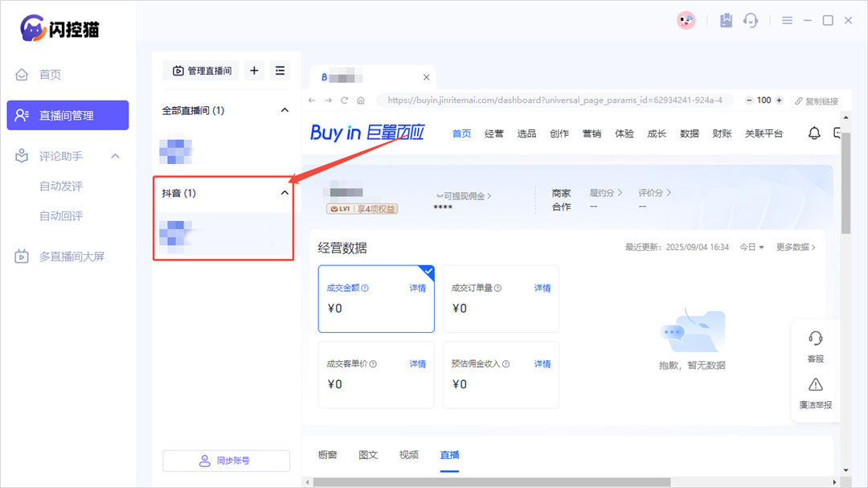
Task: Open notifications via the bell icon on Buyin
Action: coord(813,133)
